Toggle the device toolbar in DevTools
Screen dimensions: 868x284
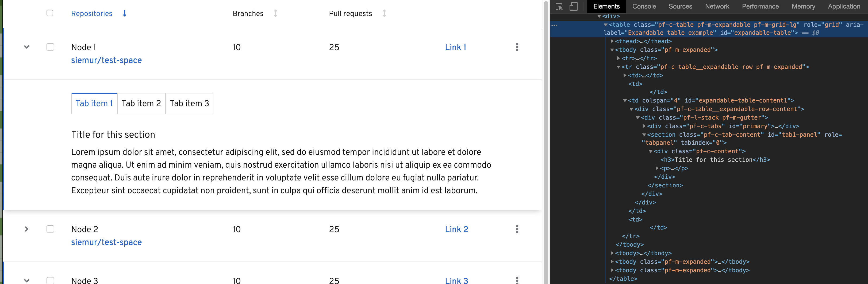point(574,6)
